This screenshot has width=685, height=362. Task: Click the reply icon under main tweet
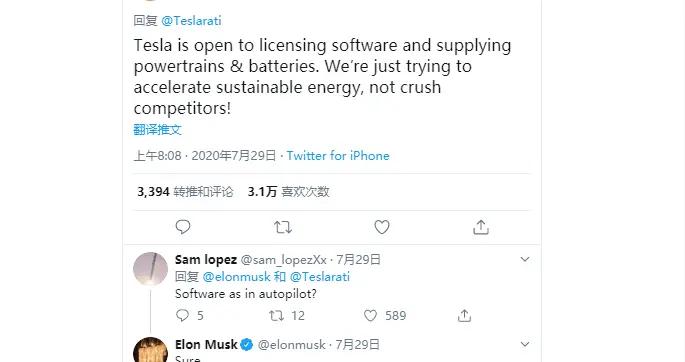click(183, 227)
